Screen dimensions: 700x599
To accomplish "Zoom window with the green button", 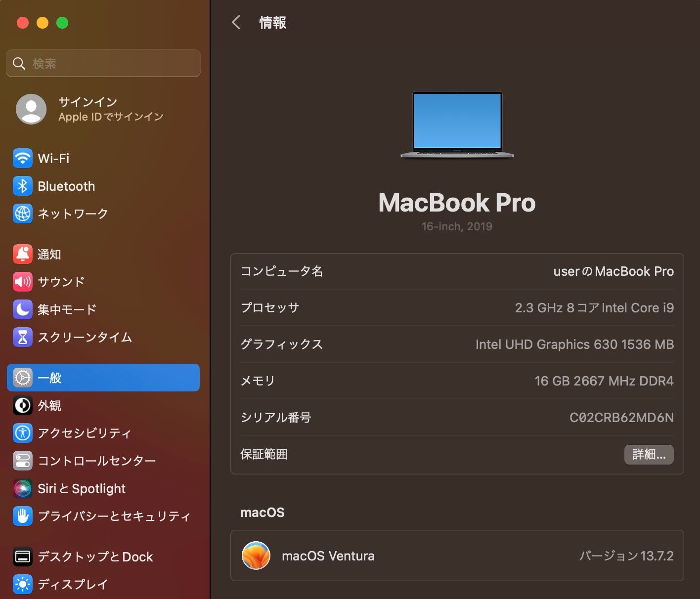I will click(x=62, y=23).
